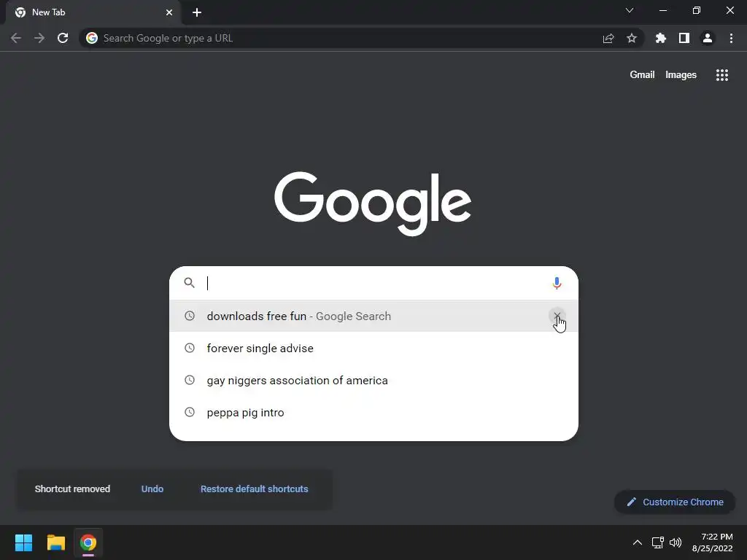Open Customize Chrome
Screen dimensions: 747x560
coord(675,502)
